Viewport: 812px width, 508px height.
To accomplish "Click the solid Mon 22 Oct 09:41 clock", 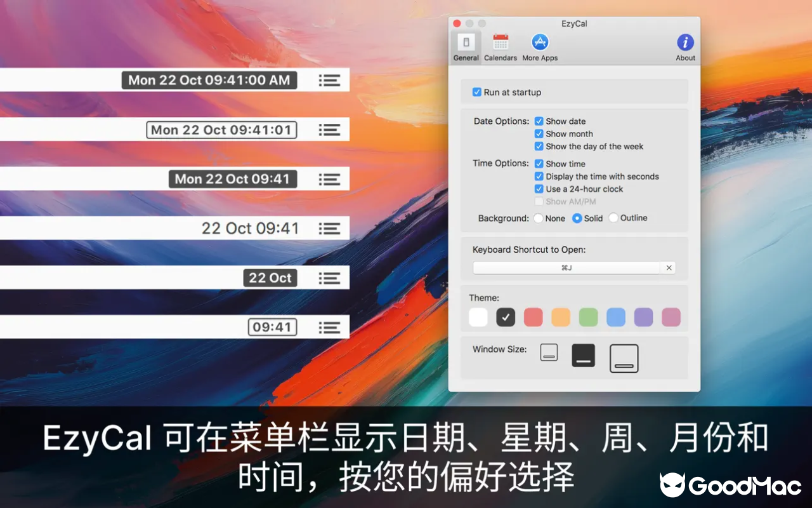I will pyautogui.click(x=233, y=179).
